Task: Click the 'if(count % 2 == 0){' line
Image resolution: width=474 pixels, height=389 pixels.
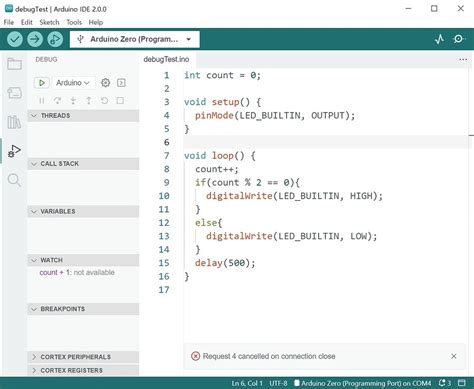Action: click(x=247, y=183)
